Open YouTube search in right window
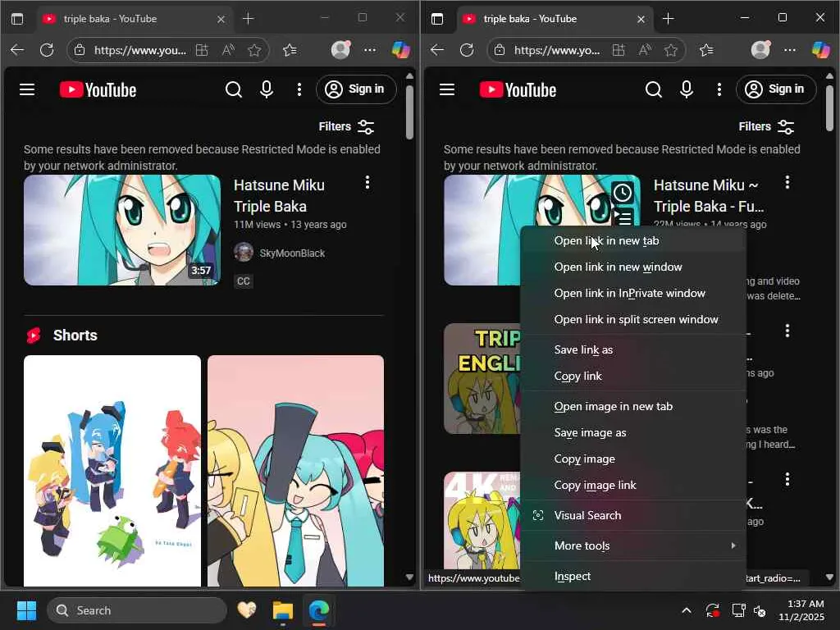This screenshot has width=840, height=630. click(x=654, y=89)
